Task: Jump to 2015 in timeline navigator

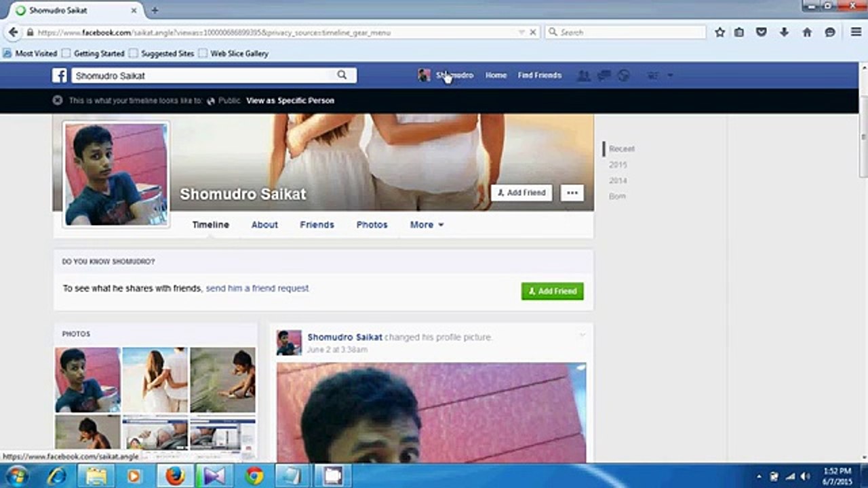Action: pyautogui.click(x=618, y=165)
